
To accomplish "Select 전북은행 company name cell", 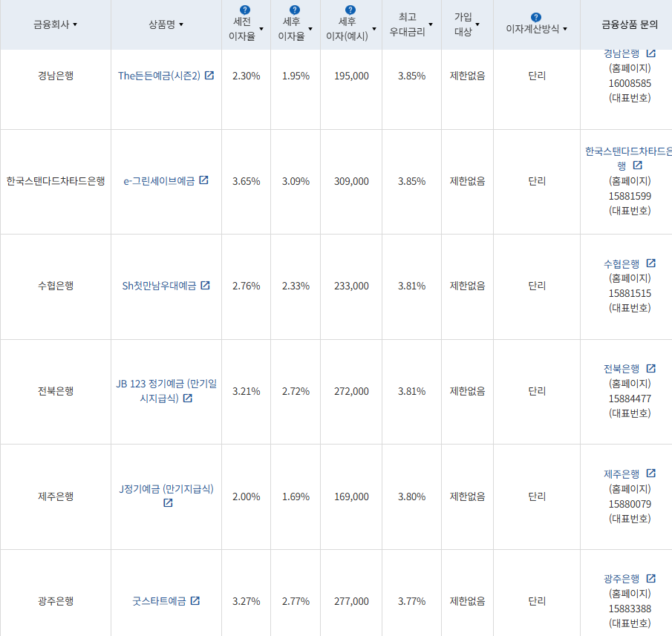I will tap(56, 391).
